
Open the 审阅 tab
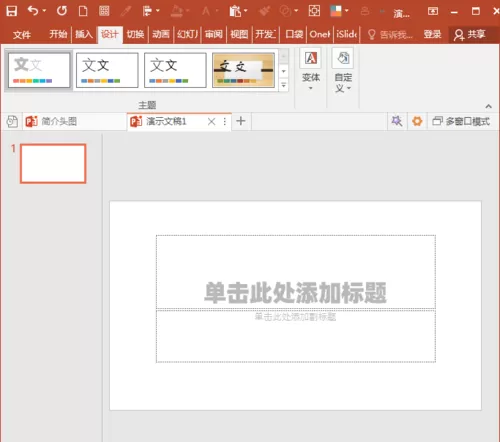pos(214,34)
